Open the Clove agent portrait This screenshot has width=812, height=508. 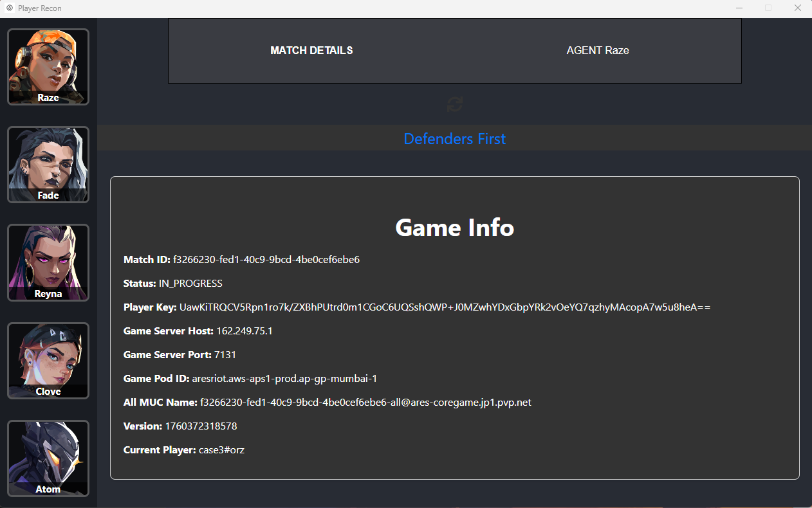[48, 360]
